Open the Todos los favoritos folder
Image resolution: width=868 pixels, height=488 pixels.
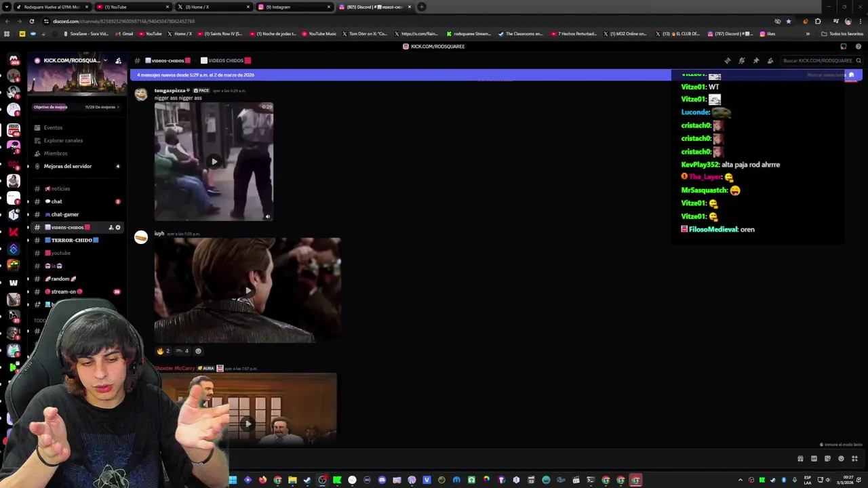pyautogui.click(x=842, y=34)
